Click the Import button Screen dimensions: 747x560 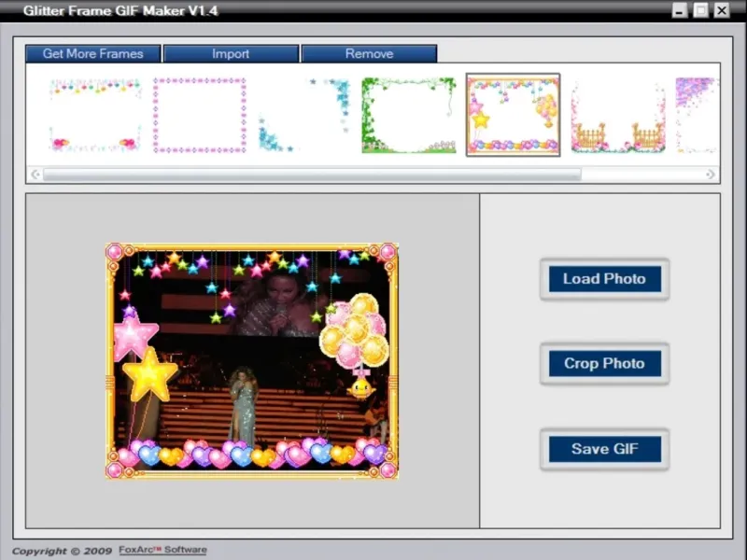pyautogui.click(x=231, y=54)
